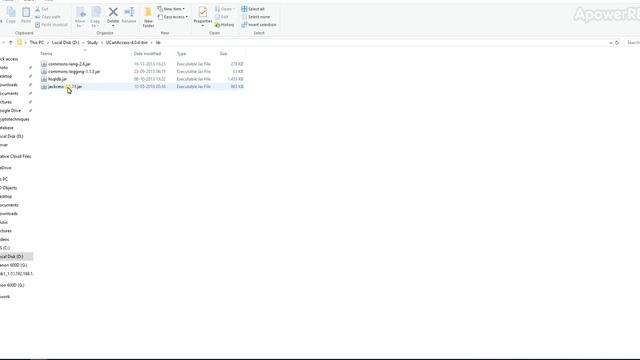Click Invert selection in the ribbon
Image resolution: width=640 pixels, height=360 pixels.
coord(259,25)
